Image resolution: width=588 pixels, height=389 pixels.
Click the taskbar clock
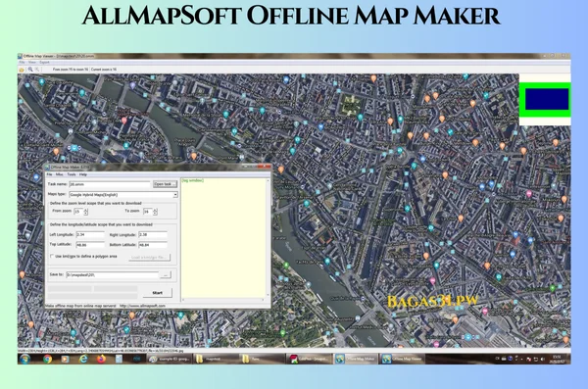(557, 359)
